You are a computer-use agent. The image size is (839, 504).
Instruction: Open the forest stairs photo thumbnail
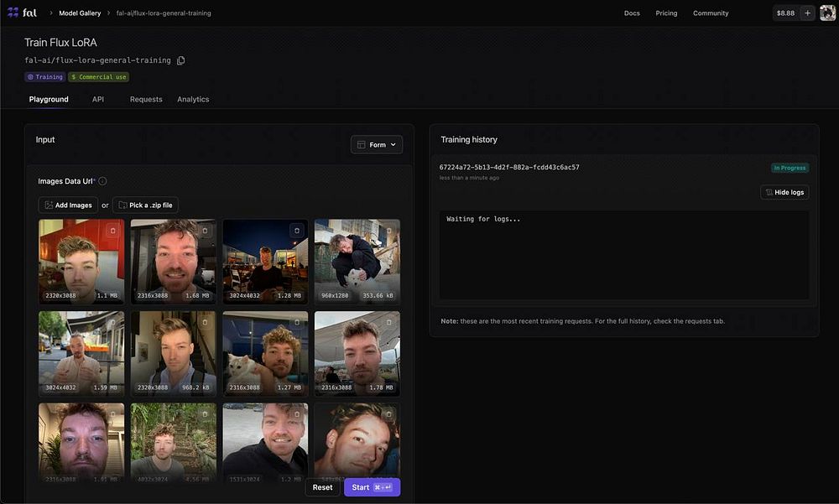[174, 444]
